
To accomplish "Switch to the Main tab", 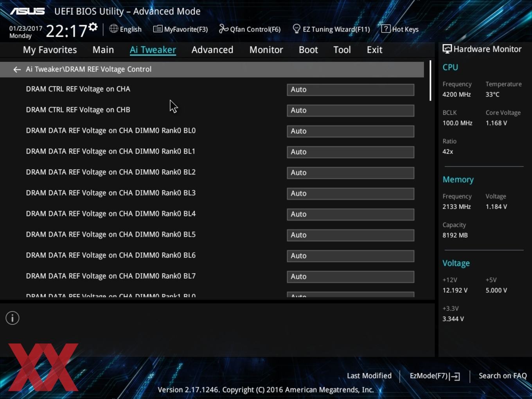I will click(x=103, y=50).
